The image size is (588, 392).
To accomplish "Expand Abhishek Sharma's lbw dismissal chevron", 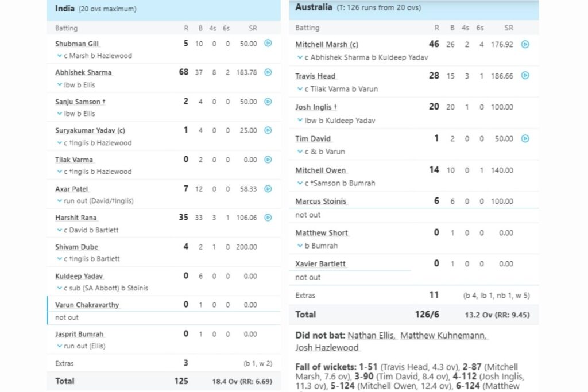I will [60, 85].
